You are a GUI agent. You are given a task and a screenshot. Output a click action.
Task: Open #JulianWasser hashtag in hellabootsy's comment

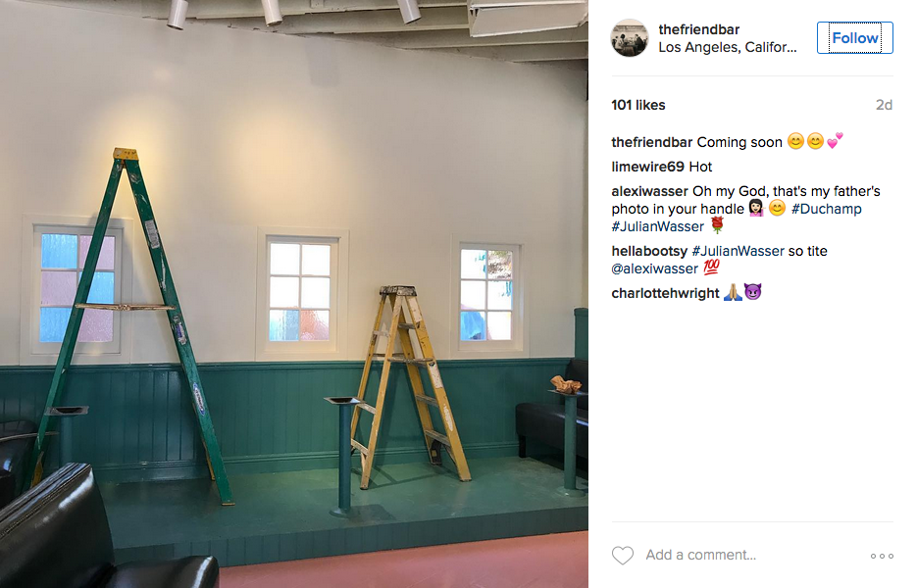739,251
